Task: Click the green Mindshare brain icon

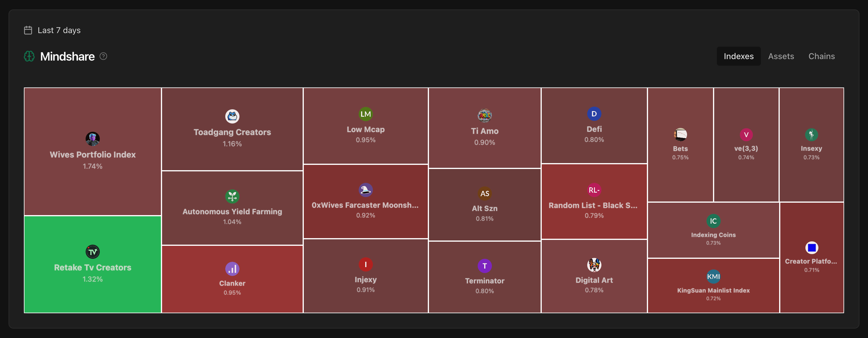Action: 29,56
